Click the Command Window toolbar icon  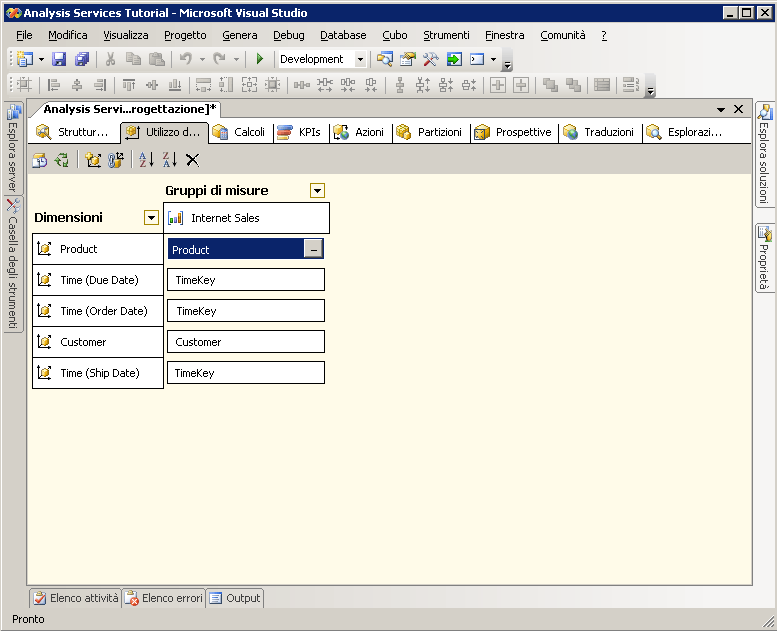click(477, 59)
